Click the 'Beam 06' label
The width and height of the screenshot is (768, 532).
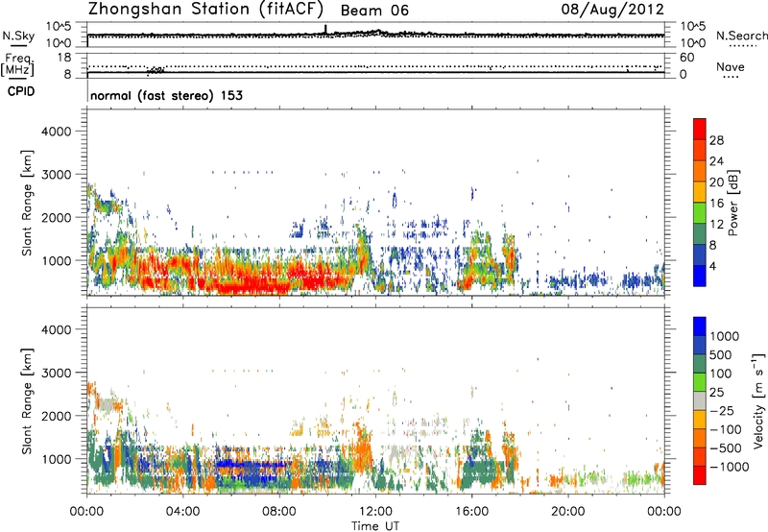click(374, 11)
